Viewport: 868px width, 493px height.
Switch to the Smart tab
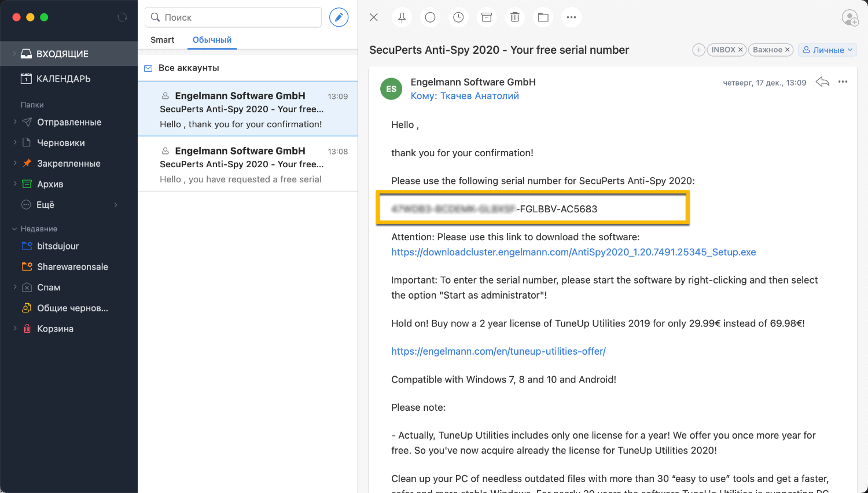pyautogui.click(x=163, y=39)
